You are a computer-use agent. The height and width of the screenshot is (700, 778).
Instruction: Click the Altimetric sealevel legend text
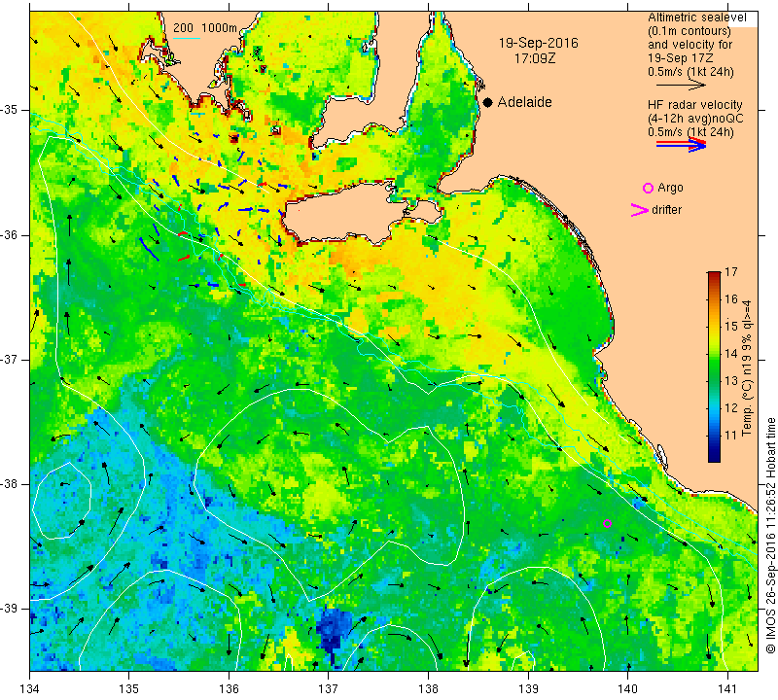coord(697,17)
